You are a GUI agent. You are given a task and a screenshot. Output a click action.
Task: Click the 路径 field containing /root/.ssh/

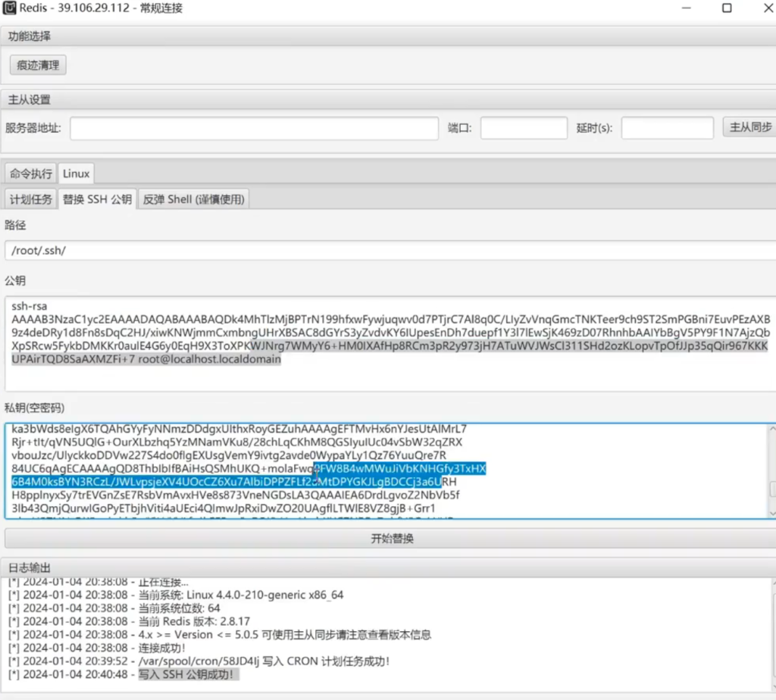click(390, 250)
